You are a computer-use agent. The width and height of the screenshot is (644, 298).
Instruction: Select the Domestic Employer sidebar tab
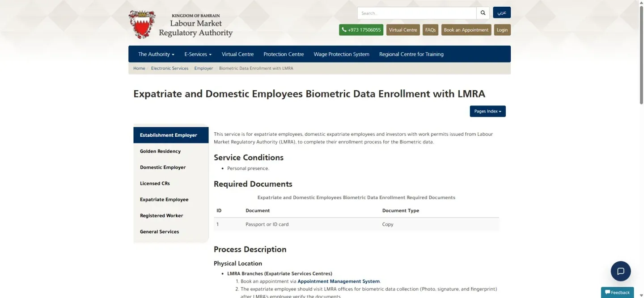tap(171, 167)
